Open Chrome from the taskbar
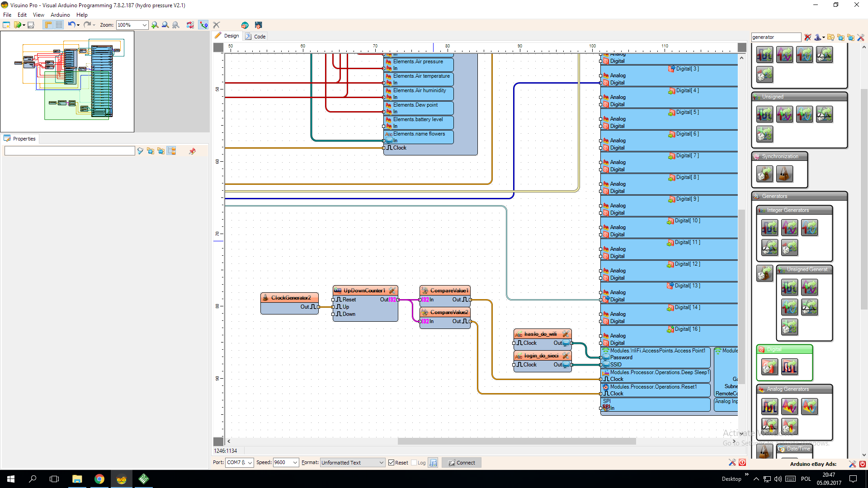Image resolution: width=868 pixels, height=488 pixels. click(99, 479)
